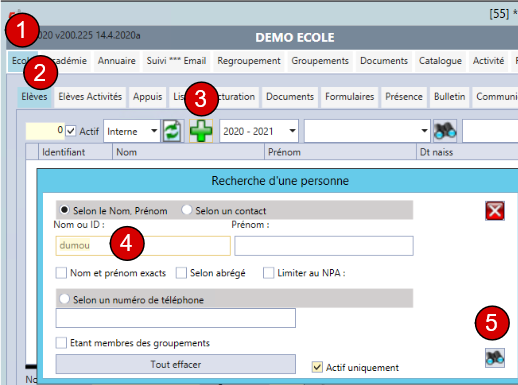Switch to Elèves Activités sub-tab
The height and width of the screenshot is (385, 518).
click(90, 97)
